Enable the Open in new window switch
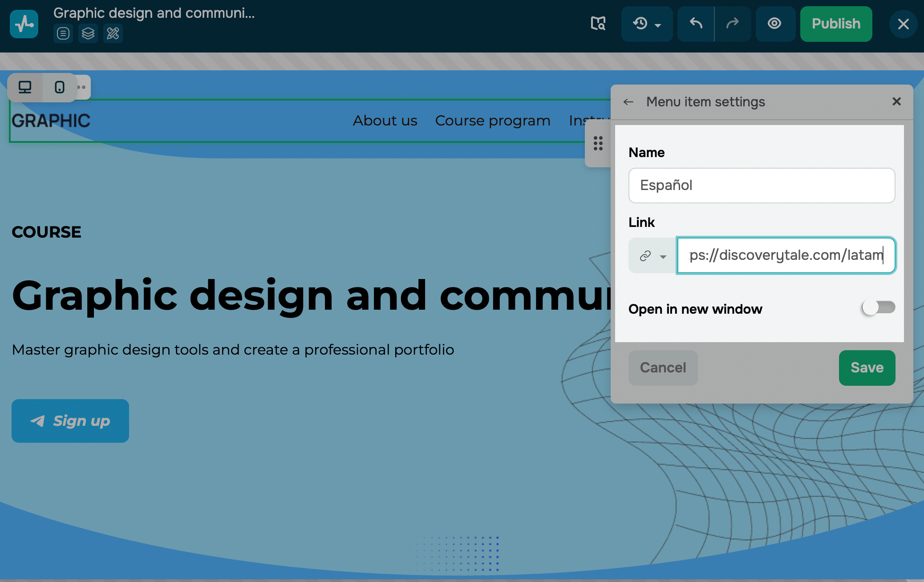 pyautogui.click(x=878, y=307)
